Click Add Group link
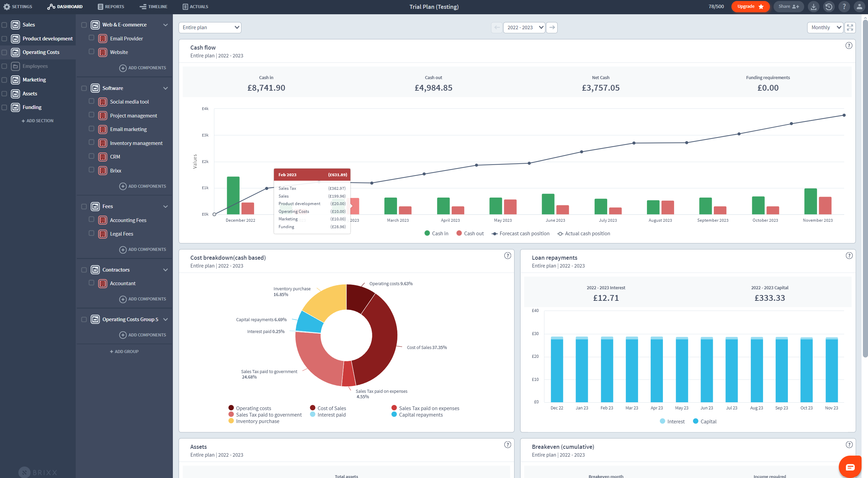868x478 pixels. point(124,351)
